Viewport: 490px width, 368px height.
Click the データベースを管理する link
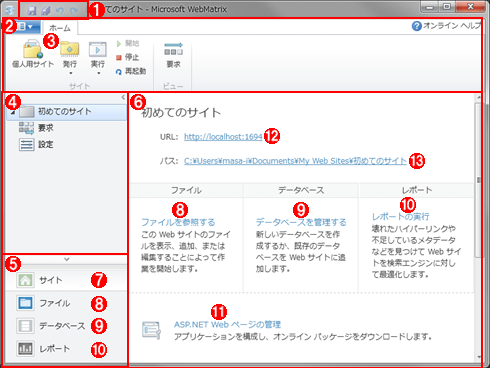(301, 222)
